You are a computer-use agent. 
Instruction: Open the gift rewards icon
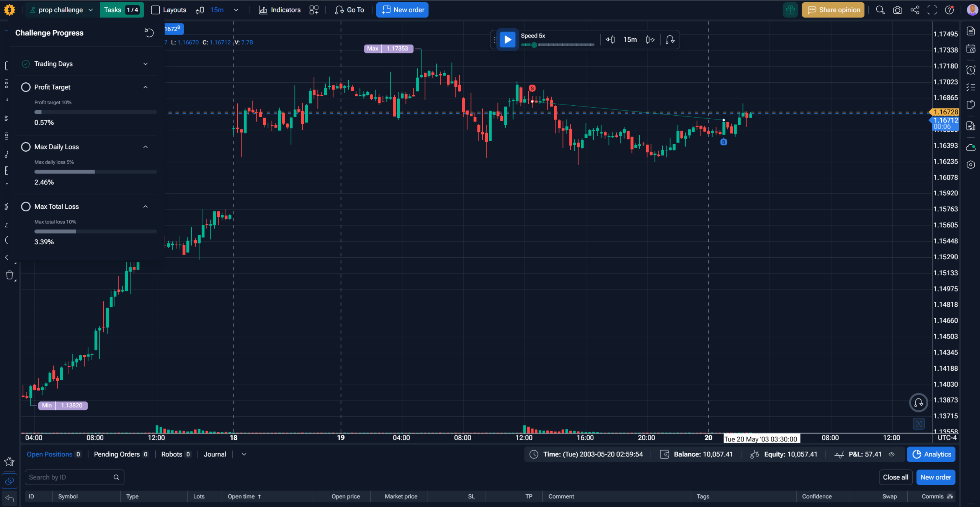790,10
